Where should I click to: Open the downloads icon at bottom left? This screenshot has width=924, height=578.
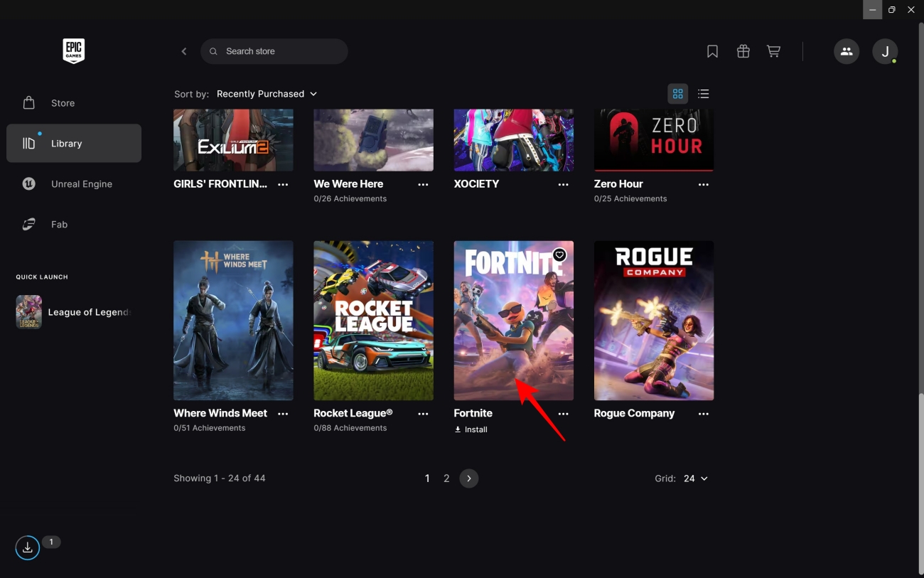tap(27, 547)
